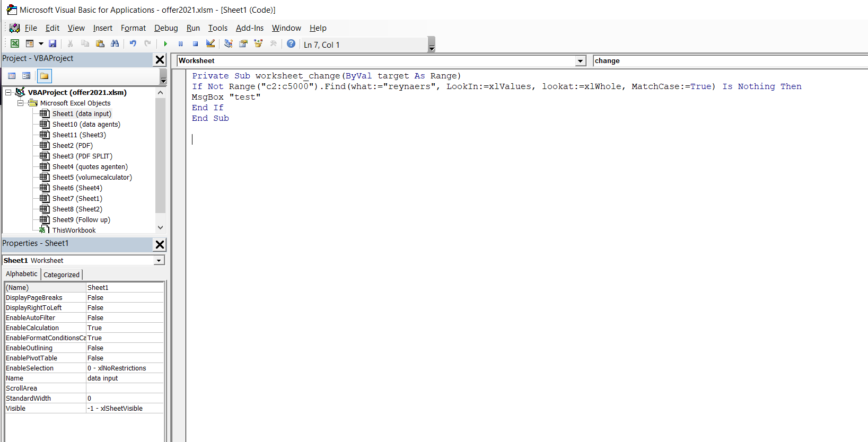The height and width of the screenshot is (442, 868).
Task: Switch to Categorized properties tab
Action: 62,275
